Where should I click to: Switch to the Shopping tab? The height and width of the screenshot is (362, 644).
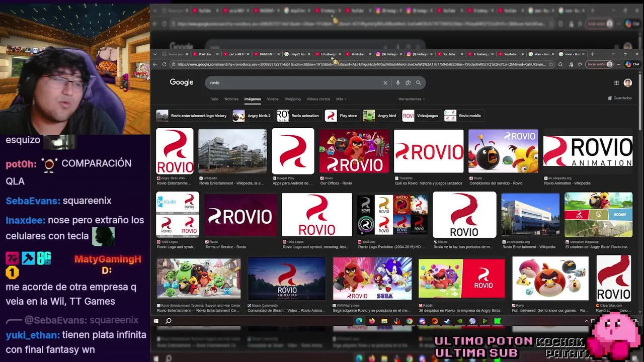pyautogui.click(x=292, y=99)
